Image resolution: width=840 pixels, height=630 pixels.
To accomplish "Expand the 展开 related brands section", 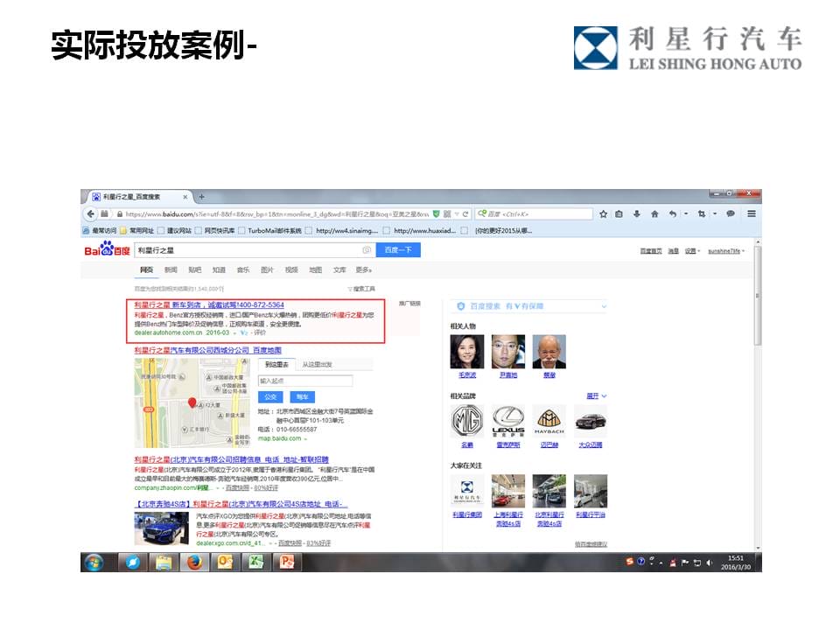I will coord(596,395).
